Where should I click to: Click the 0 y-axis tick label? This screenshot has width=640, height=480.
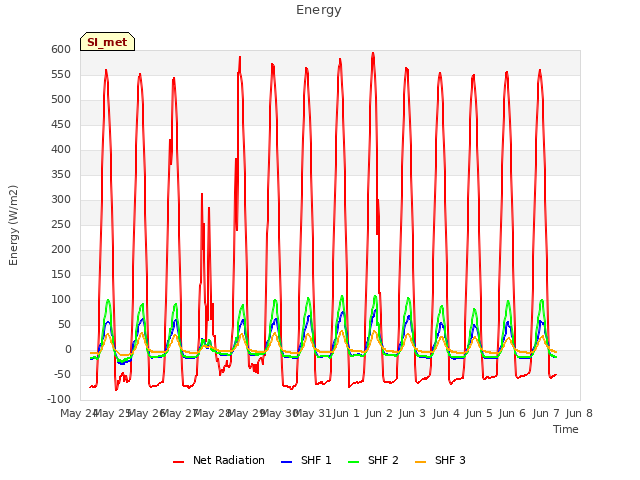pyautogui.click(x=68, y=349)
